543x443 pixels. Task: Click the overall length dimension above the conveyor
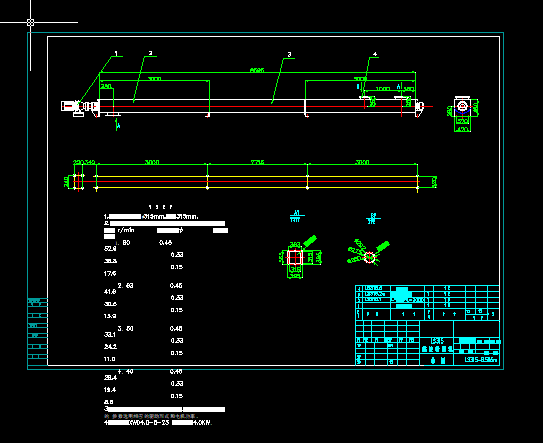click(x=257, y=70)
